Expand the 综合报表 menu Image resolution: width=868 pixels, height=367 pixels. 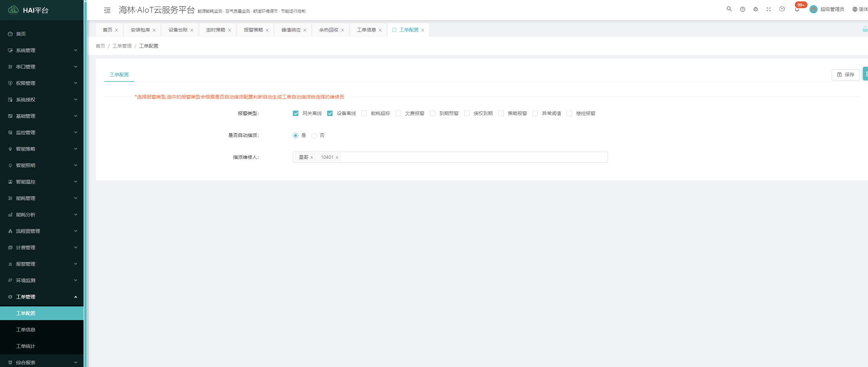(42, 362)
